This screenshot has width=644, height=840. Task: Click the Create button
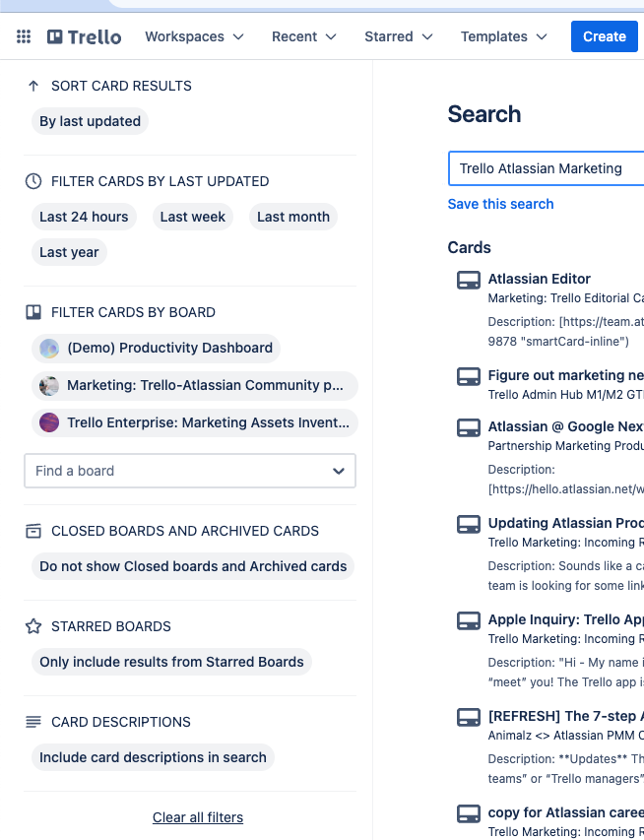(x=604, y=36)
